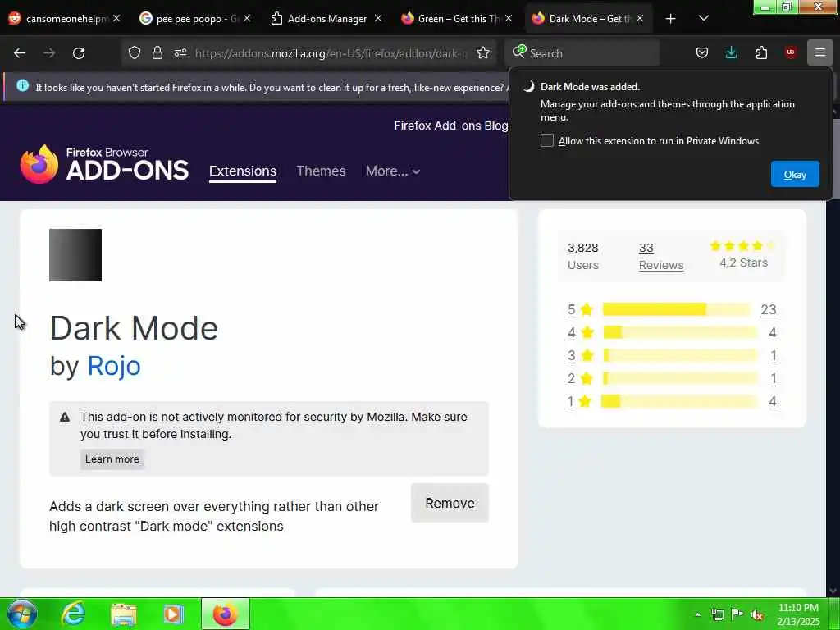Open author Rojo's profile link
This screenshot has width=840, height=630.
pos(114,366)
